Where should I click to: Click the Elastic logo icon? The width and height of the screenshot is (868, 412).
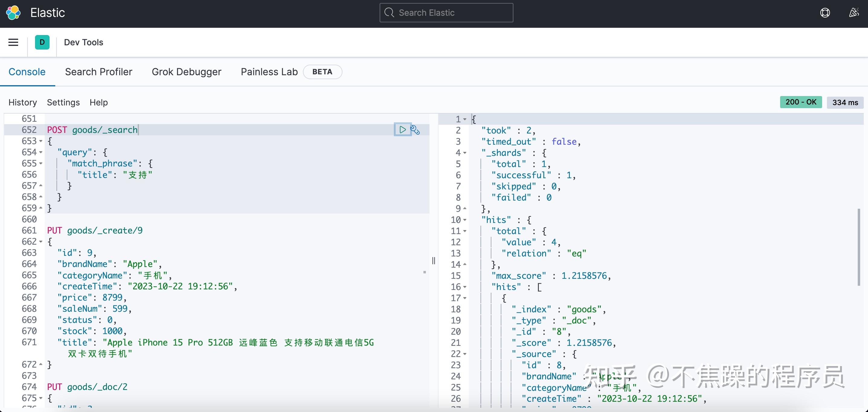14,13
